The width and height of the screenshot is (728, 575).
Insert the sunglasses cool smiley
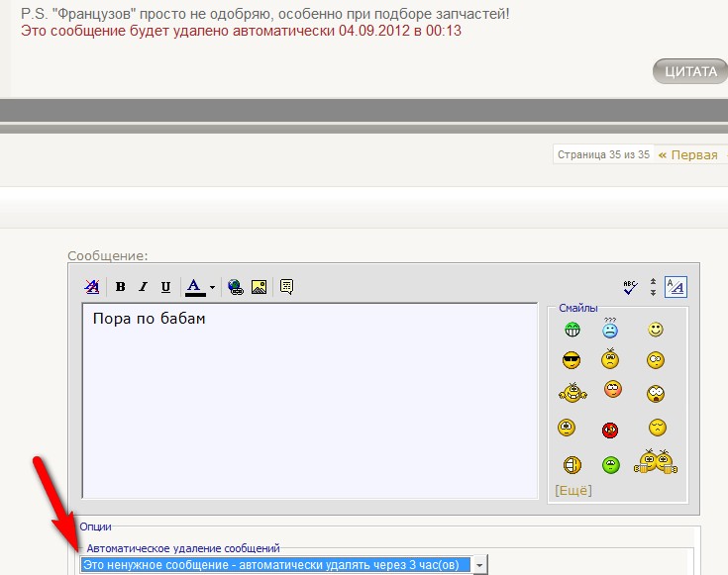(572, 360)
